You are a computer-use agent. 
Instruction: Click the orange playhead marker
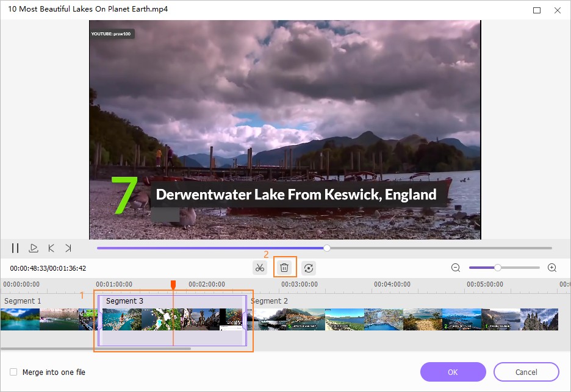[x=173, y=285]
